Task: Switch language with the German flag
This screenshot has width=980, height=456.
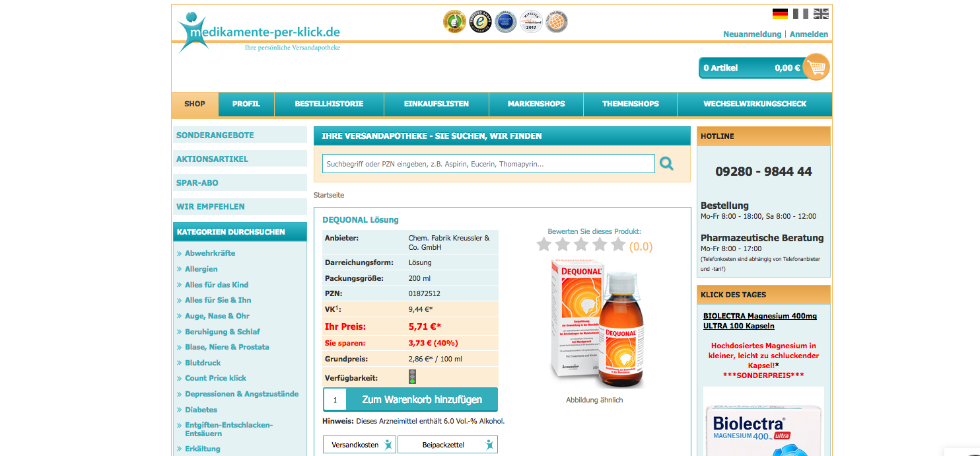Action: [x=780, y=14]
